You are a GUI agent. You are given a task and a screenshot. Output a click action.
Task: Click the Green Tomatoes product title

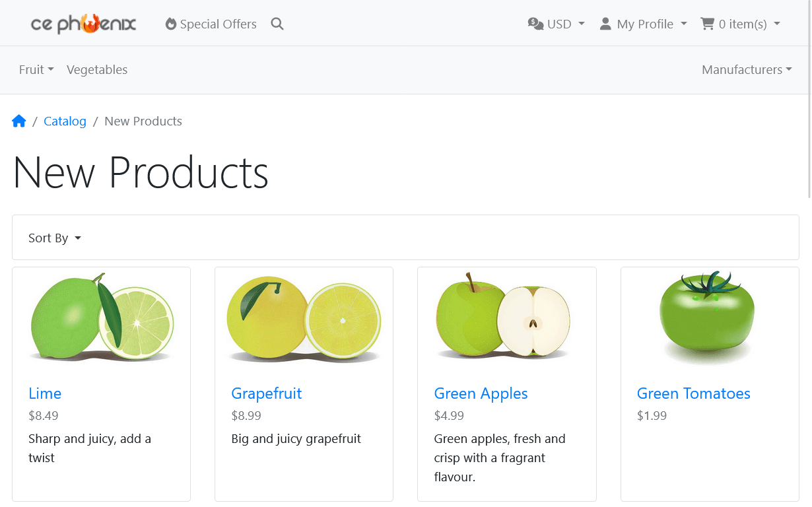pos(693,393)
